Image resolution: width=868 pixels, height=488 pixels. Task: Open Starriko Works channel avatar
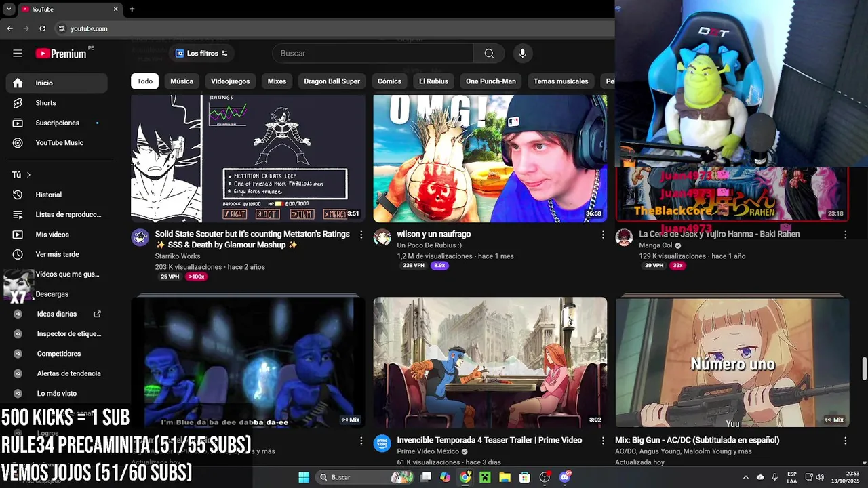[x=140, y=238]
